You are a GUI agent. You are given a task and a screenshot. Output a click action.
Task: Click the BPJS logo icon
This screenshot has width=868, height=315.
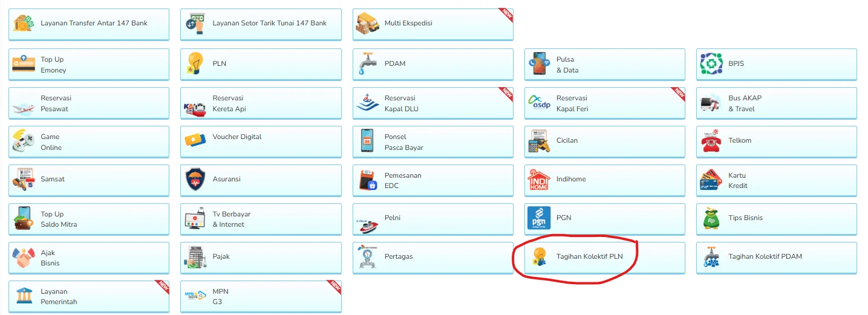[711, 63]
